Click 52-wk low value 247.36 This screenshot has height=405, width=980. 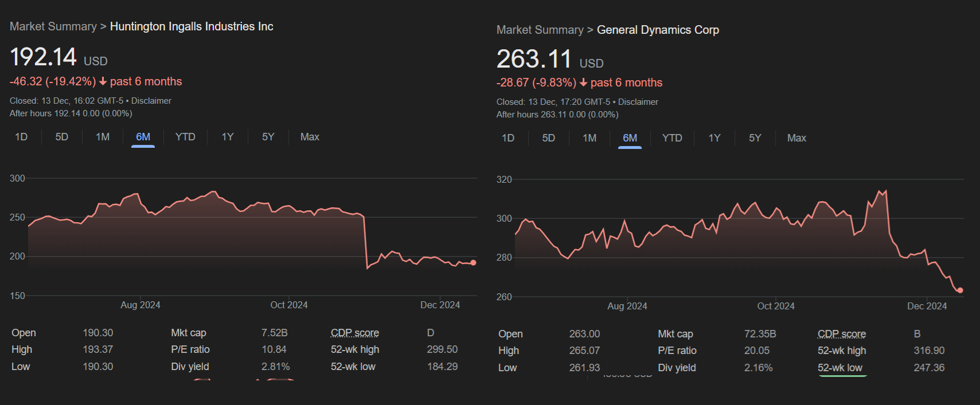[x=929, y=368]
